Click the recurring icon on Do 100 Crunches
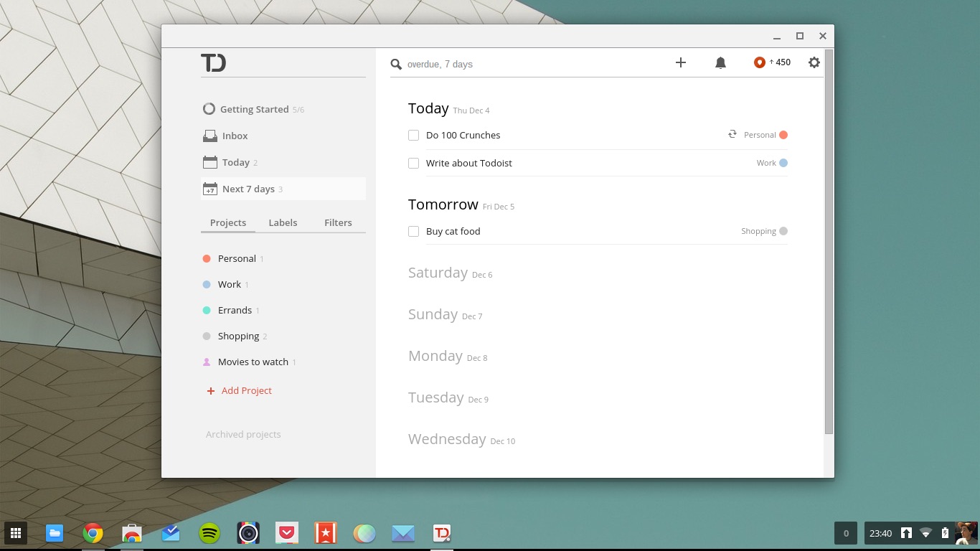Viewport: 980px width, 551px height. point(732,134)
